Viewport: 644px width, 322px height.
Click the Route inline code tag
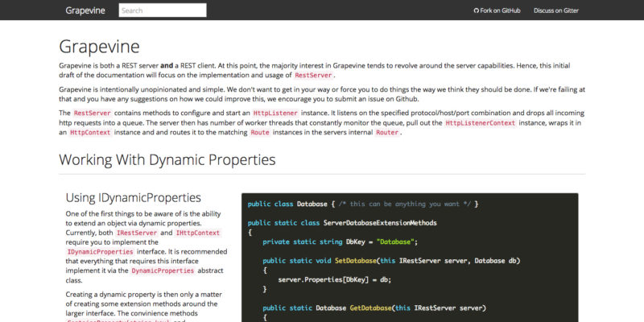point(260,132)
